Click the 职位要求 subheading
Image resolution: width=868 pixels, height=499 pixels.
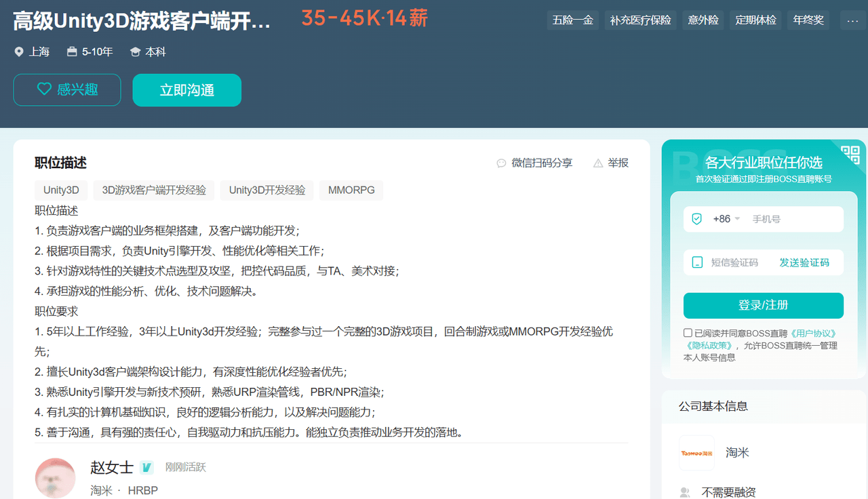pos(56,311)
